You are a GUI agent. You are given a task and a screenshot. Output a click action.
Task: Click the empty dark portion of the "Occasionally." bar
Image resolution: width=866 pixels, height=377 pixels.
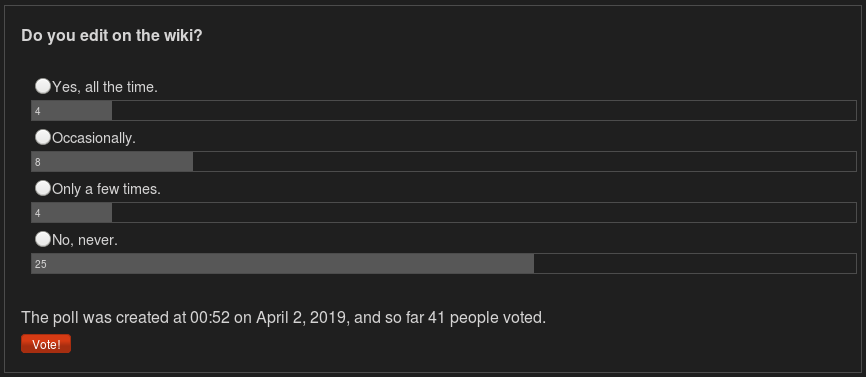pos(524,162)
